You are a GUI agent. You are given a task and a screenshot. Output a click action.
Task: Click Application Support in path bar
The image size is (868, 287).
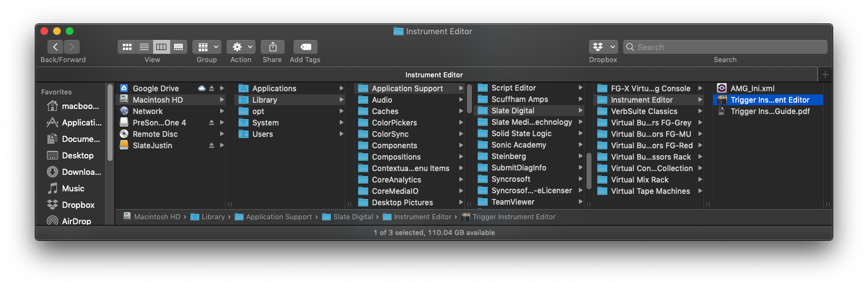click(x=273, y=217)
